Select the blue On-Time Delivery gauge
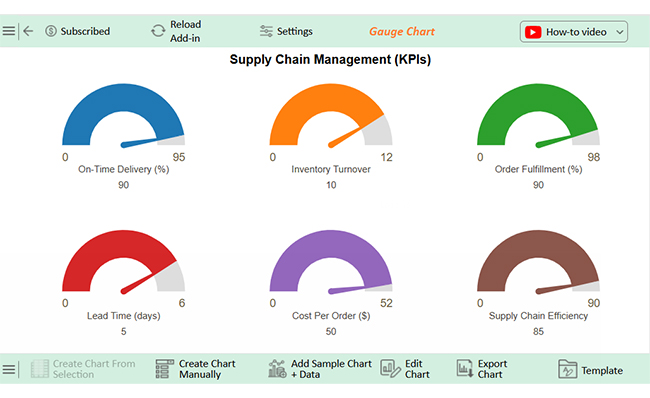The height and width of the screenshot is (398, 650). [124, 114]
